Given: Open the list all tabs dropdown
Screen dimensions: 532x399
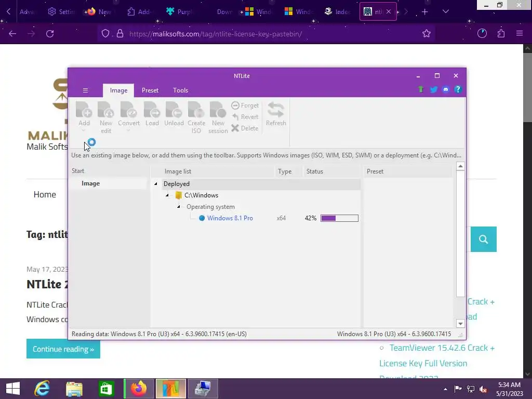Looking at the screenshot, I should coord(446,12).
